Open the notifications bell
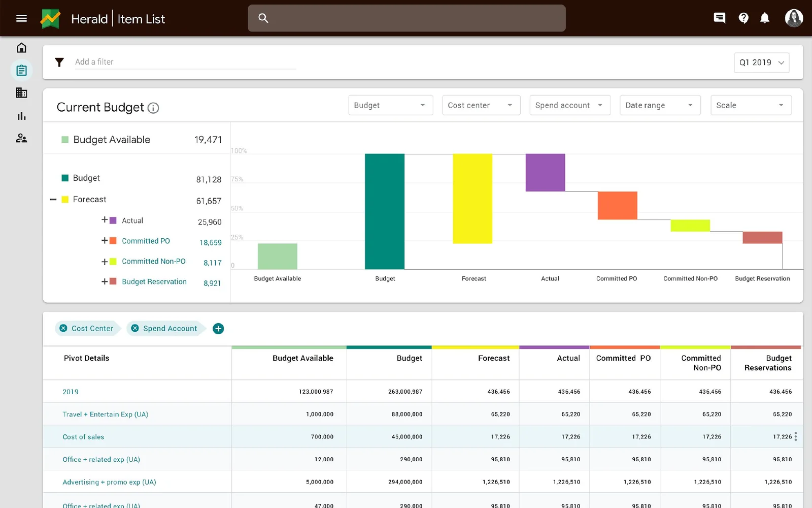The height and width of the screenshot is (508, 812). click(x=765, y=18)
